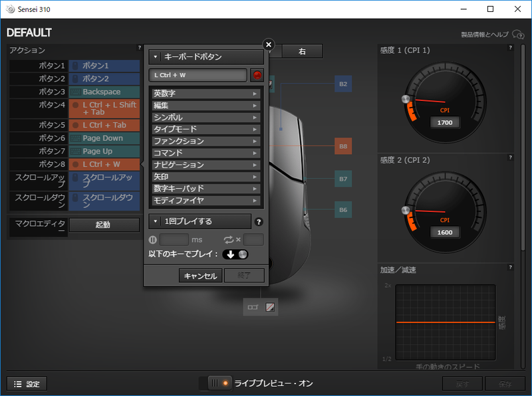This screenshot has height=396, width=532.
Task: Open 設定 settings button
Action: [x=27, y=384]
